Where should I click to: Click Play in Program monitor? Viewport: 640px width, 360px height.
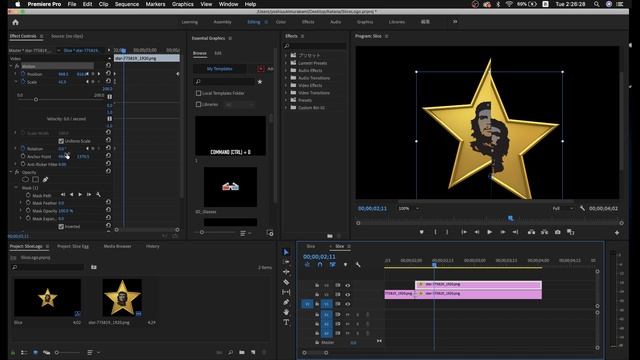(x=489, y=232)
